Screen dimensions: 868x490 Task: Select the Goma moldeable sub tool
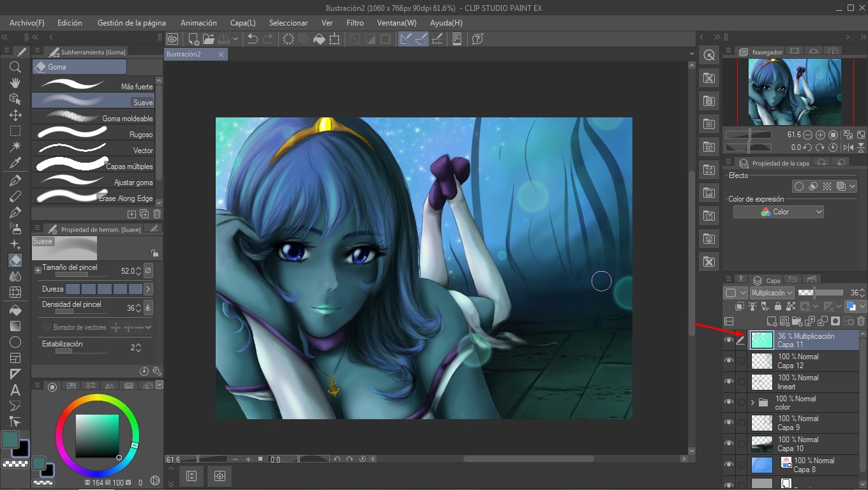point(93,116)
